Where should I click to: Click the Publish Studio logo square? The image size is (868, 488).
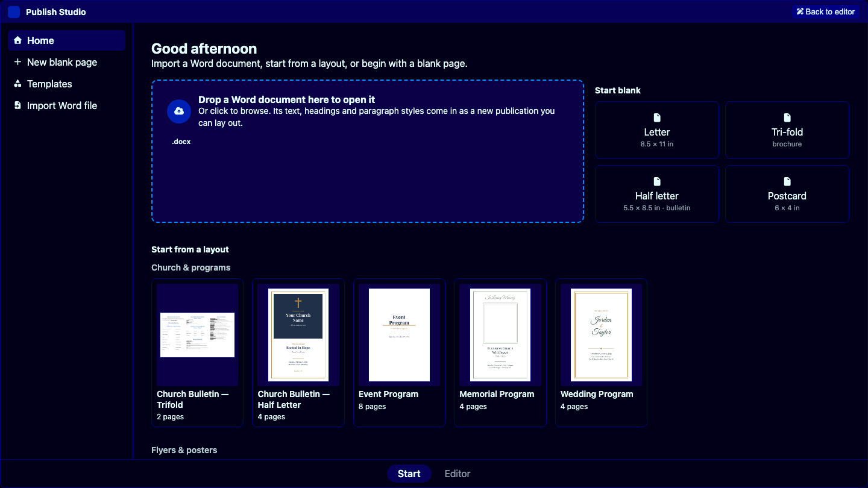[x=14, y=12]
